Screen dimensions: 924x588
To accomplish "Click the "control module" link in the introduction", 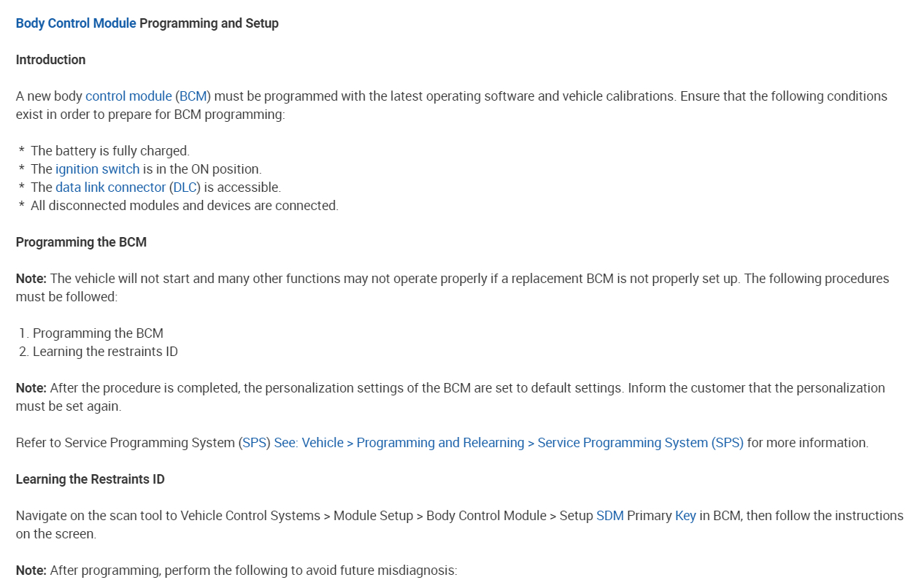I will tap(128, 96).
